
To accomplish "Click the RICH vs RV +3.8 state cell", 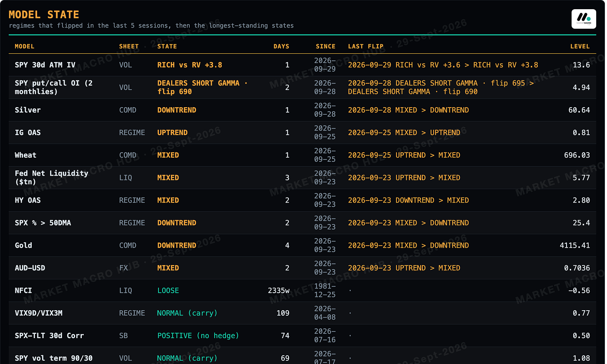I will pos(190,65).
